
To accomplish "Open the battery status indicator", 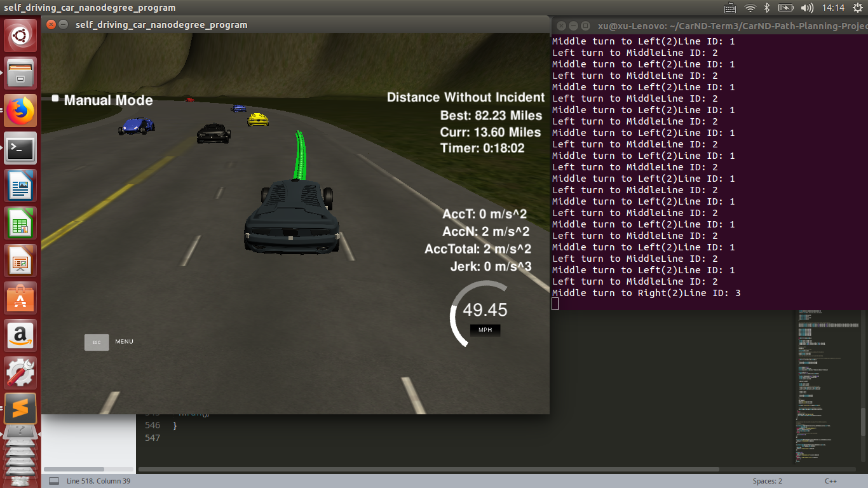I will click(x=786, y=8).
